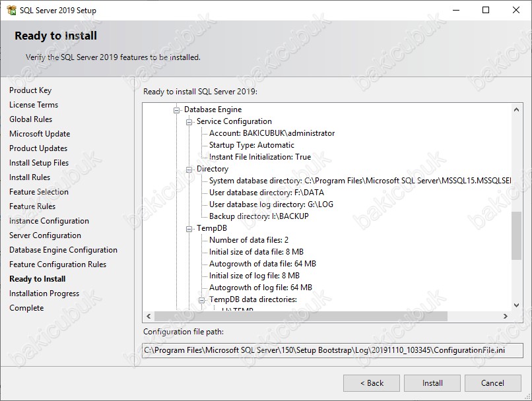Image resolution: width=532 pixels, height=401 pixels.
Task: Select the System database directory row
Action: coord(360,181)
